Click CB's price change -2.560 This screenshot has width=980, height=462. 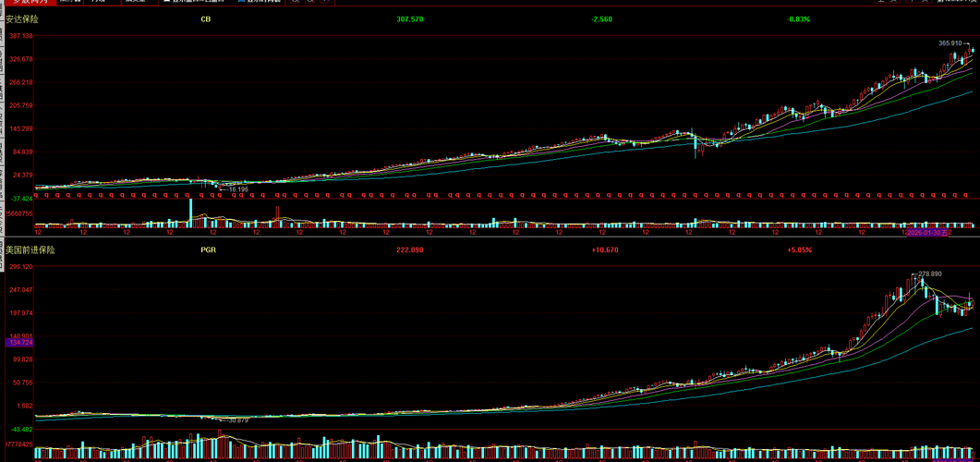click(x=602, y=19)
